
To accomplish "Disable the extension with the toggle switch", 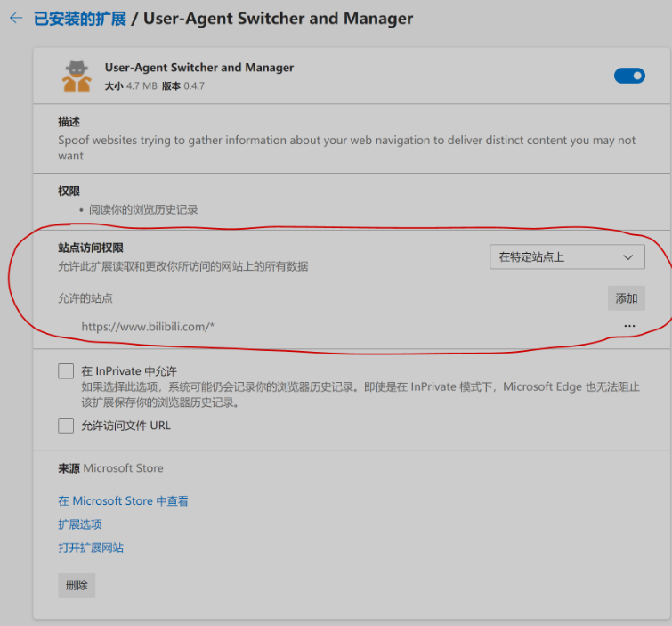I will (629, 76).
